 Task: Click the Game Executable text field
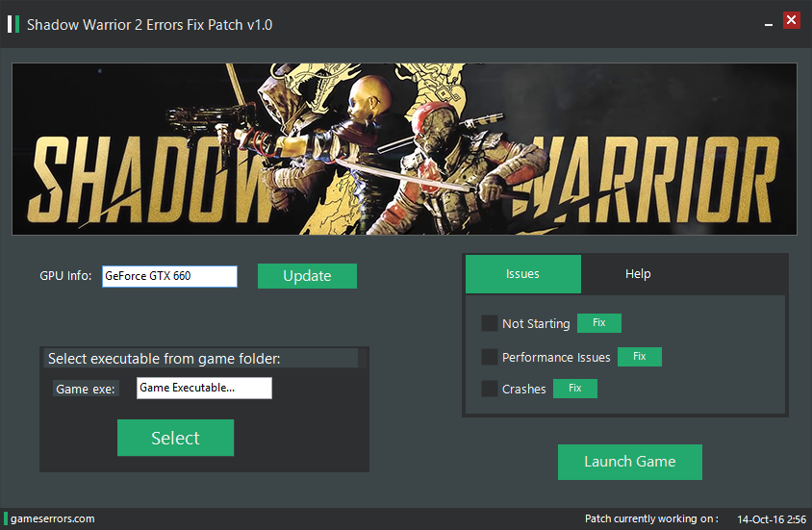(204, 389)
